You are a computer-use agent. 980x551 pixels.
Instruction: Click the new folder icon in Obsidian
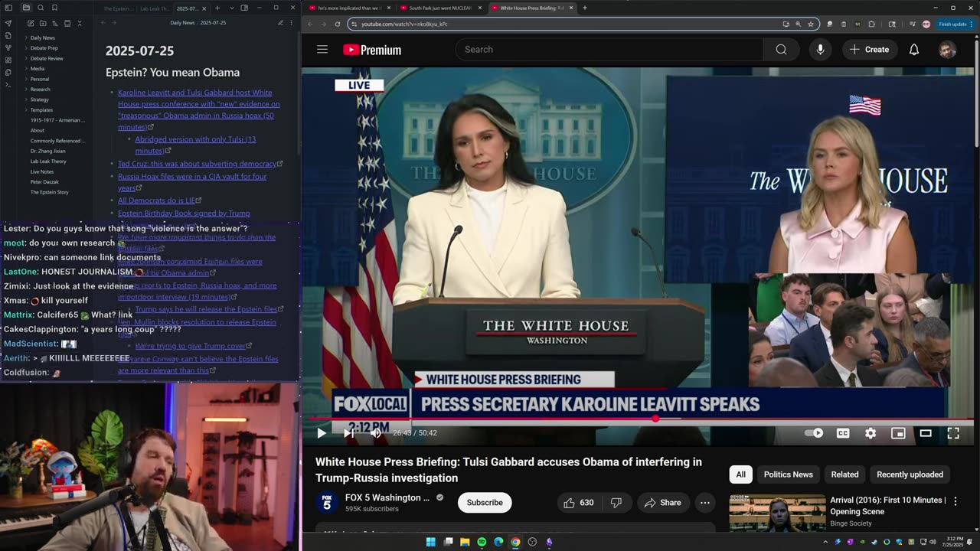click(x=42, y=24)
